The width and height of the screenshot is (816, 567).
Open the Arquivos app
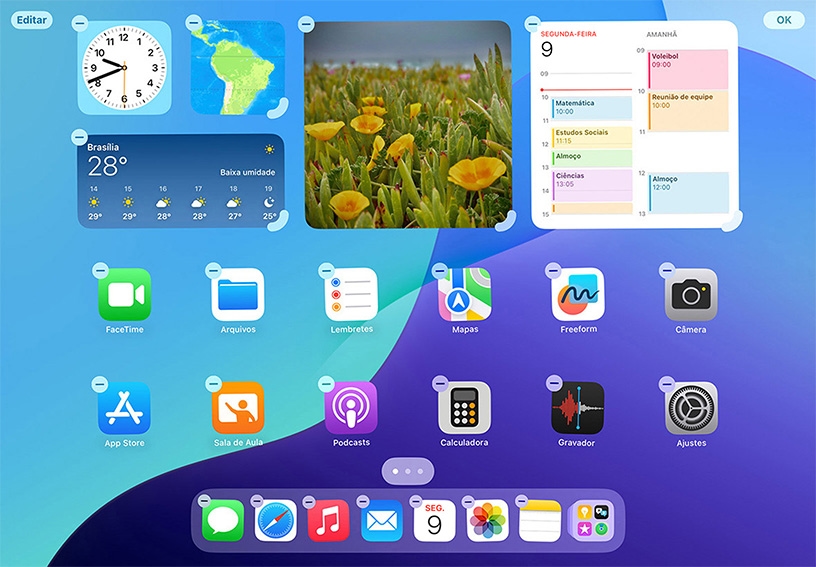[238, 294]
